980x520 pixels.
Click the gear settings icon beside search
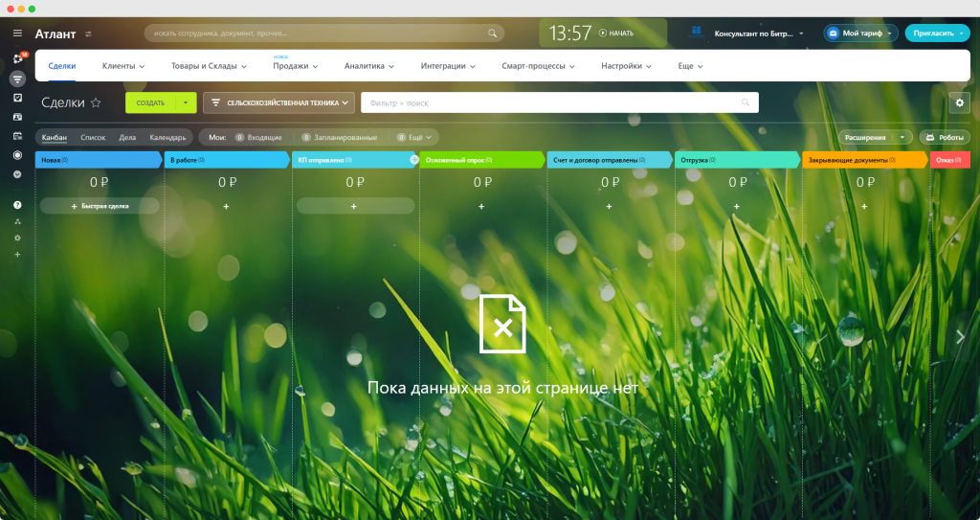pyautogui.click(x=959, y=102)
